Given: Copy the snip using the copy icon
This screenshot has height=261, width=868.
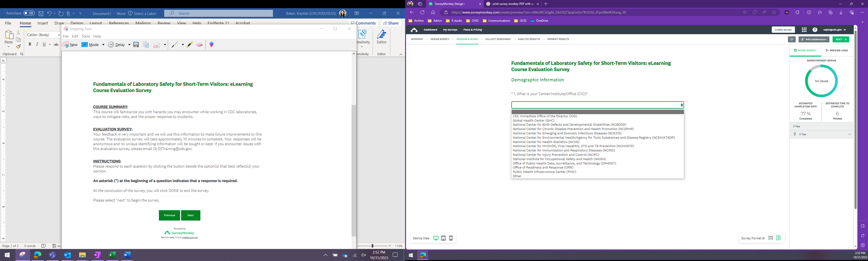Looking at the screenshot, I should pos(146,45).
